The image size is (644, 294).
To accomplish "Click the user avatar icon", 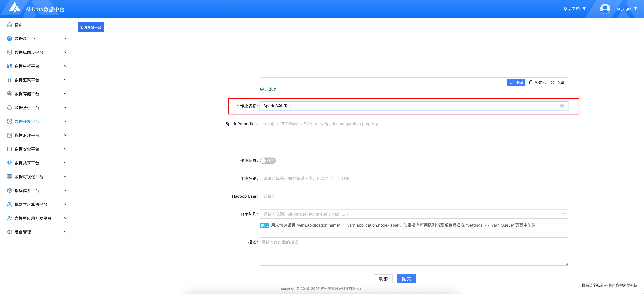I will coord(605,9).
